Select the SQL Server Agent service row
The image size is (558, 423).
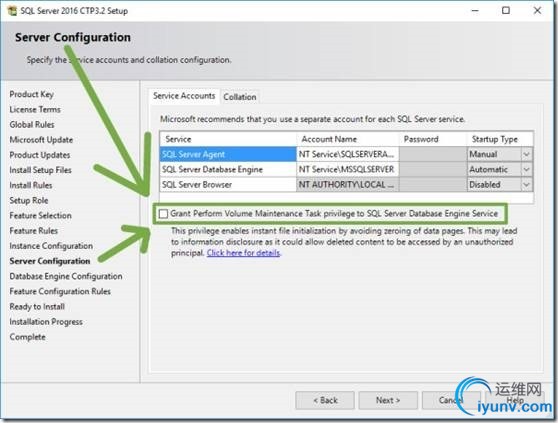tap(228, 154)
